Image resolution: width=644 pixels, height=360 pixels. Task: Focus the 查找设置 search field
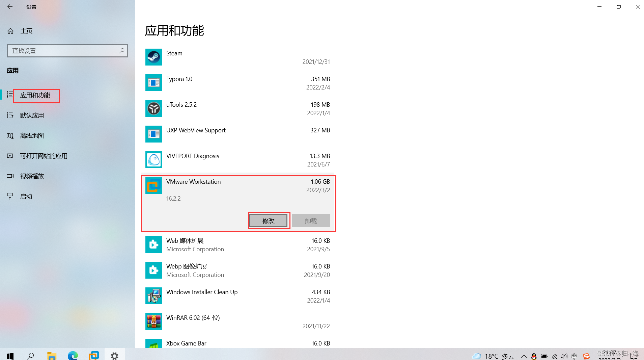coord(67,51)
